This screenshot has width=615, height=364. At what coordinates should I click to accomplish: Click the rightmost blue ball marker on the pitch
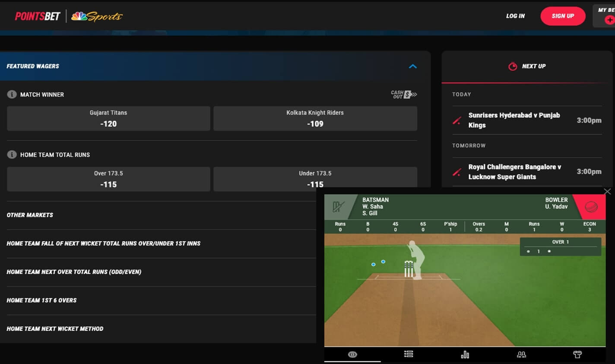[x=383, y=262]
